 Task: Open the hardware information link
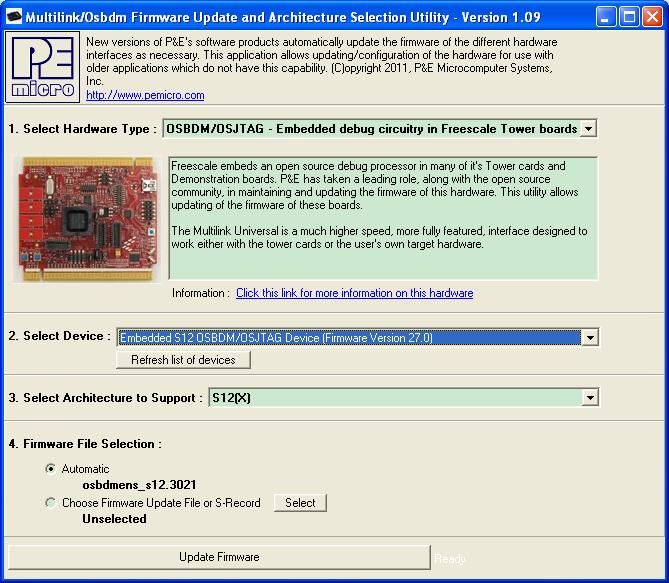[x=355, y=293]
